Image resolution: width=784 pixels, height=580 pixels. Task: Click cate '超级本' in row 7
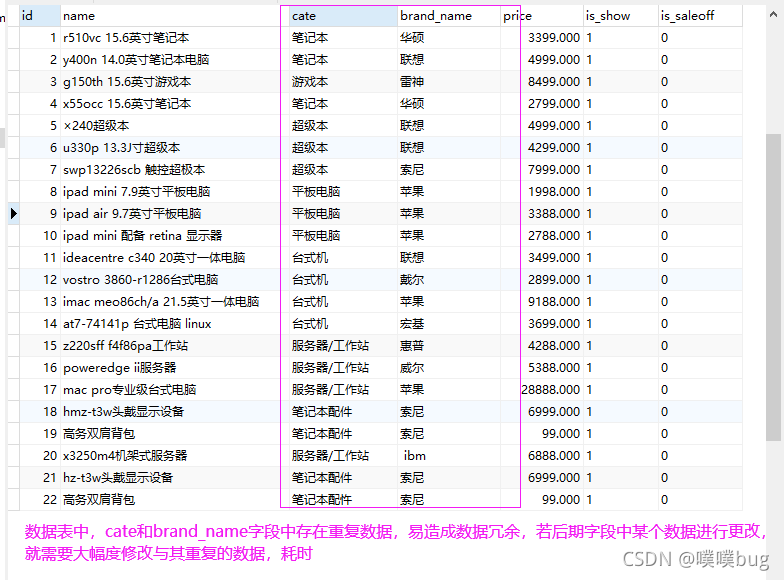coord(343,170)
